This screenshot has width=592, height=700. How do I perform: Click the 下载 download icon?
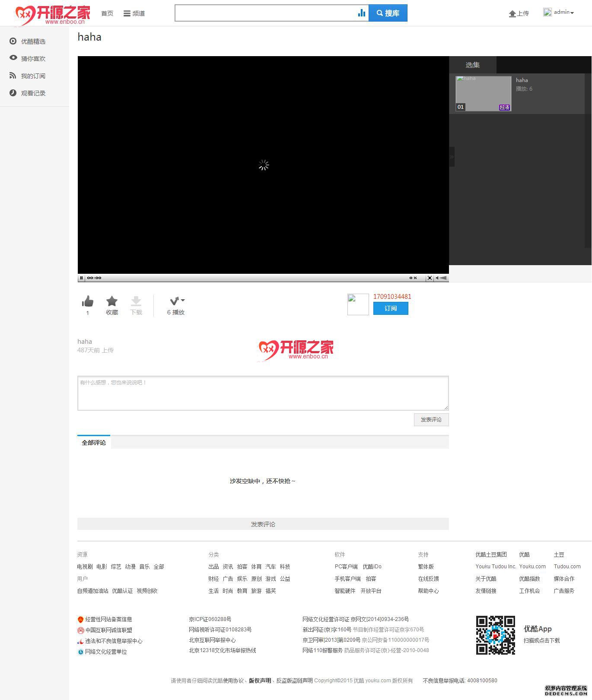point(136,301)
